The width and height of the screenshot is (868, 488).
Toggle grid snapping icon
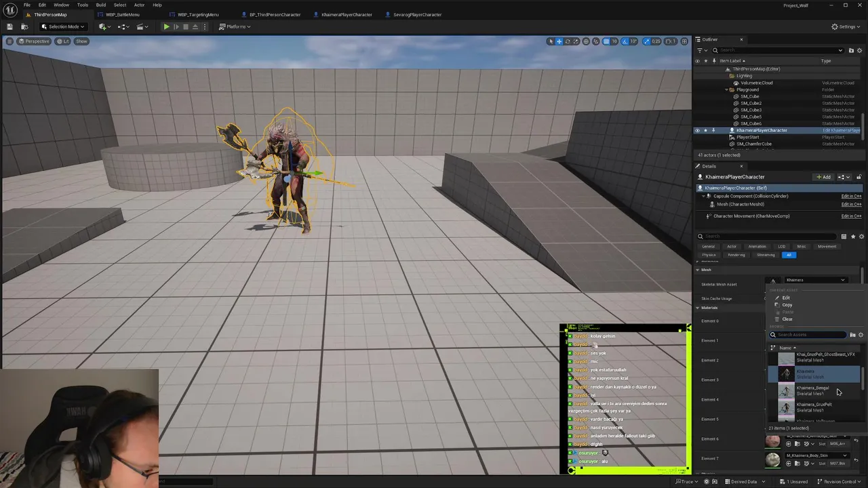[606, 41]
